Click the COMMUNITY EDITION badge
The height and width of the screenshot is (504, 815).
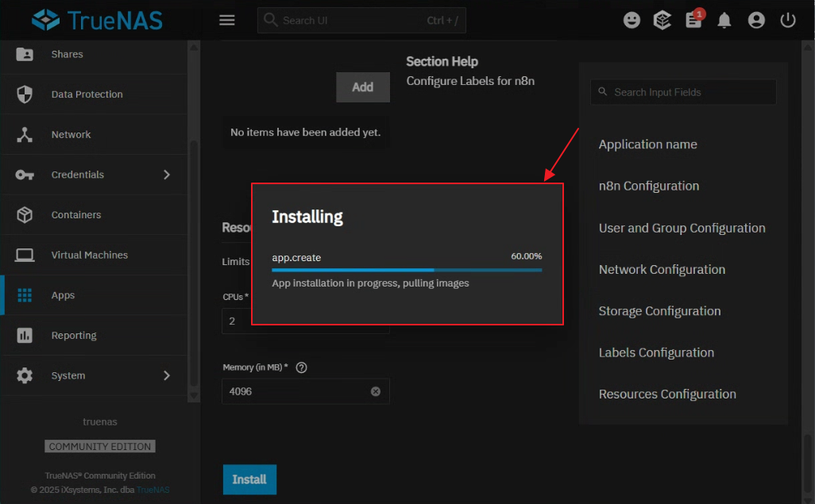click(x=100, y=446)
